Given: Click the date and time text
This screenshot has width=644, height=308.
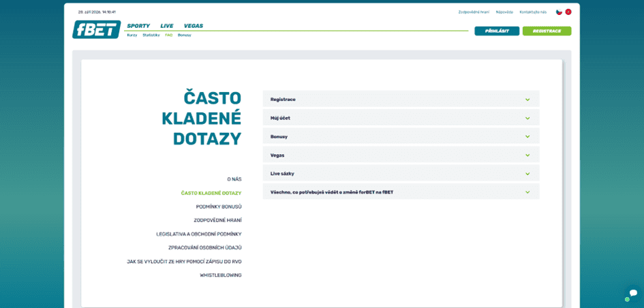Looking at the screenshot, I should click(x=97, y=12).
